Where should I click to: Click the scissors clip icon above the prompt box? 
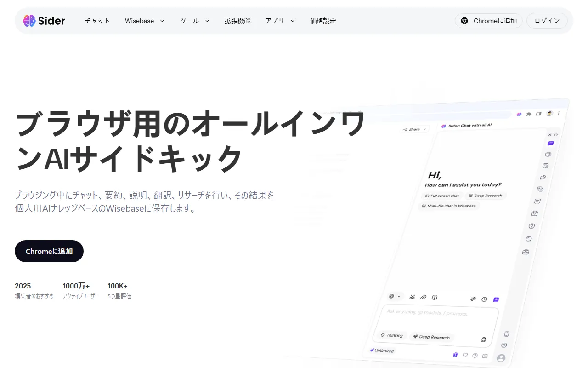412,297
